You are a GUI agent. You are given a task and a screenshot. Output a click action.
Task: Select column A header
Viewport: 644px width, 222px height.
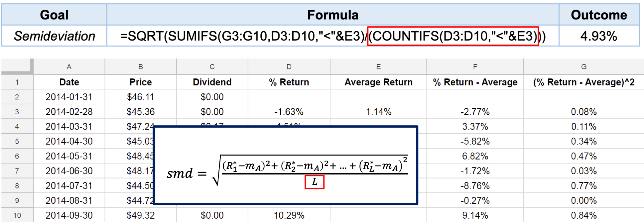pyautogui.click(x=69, y=67)
